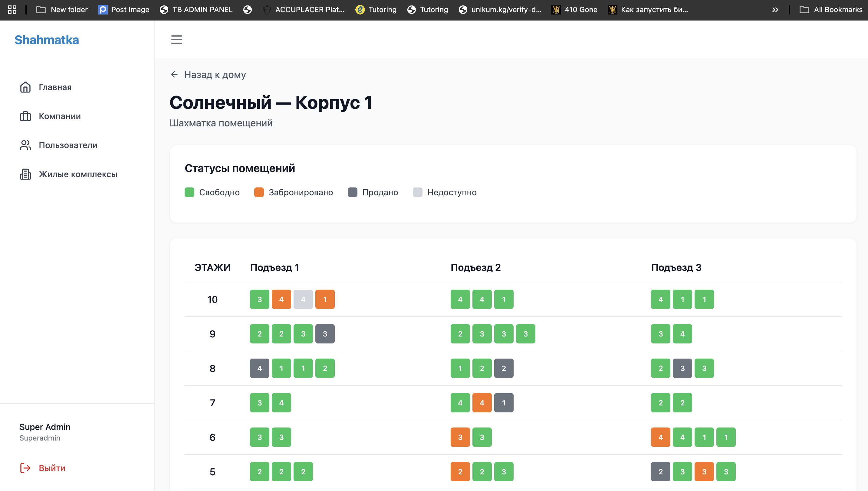This screenshot has height=491, width=868.
Task: Click the briefcase icon for Компании
Action: (x=25, y=116)
